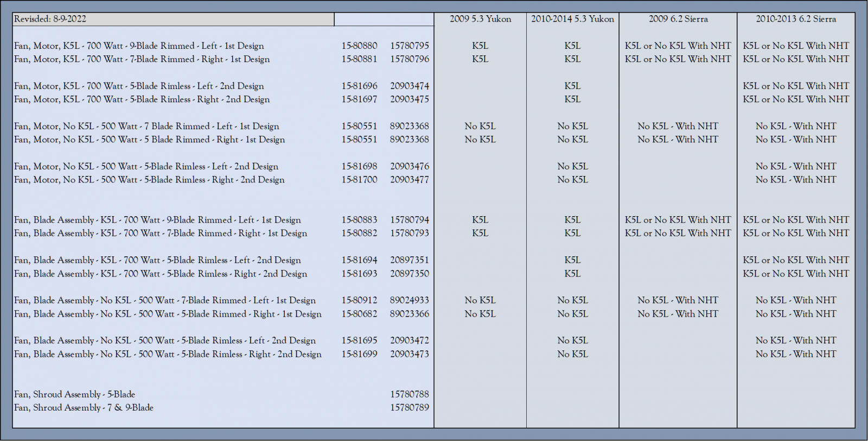Click GM number 15780795
Image resolution: width=868 pixels, height=441 pixels.
point(410,46)
